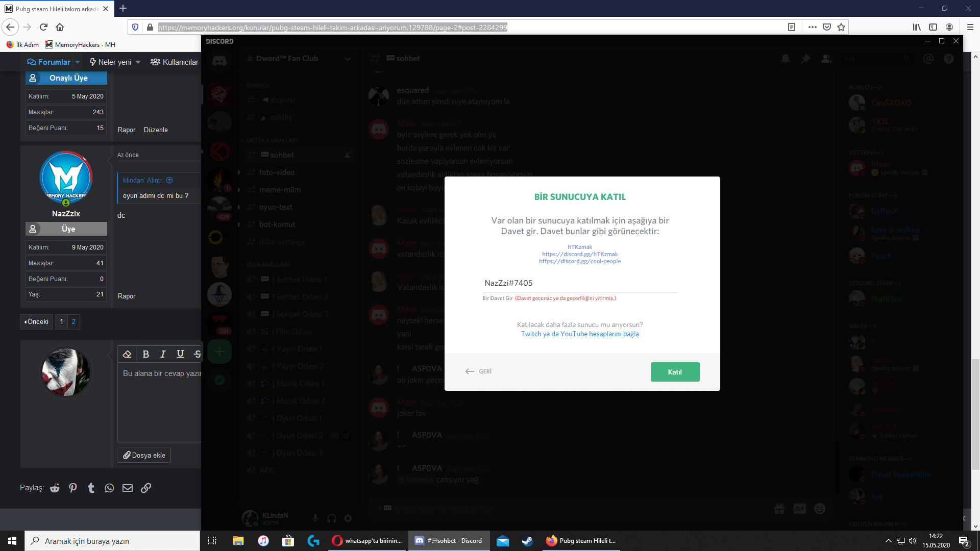Screen dimensions: 980x551
Task: Go to Önceki page
Action: tap(36, 321)
